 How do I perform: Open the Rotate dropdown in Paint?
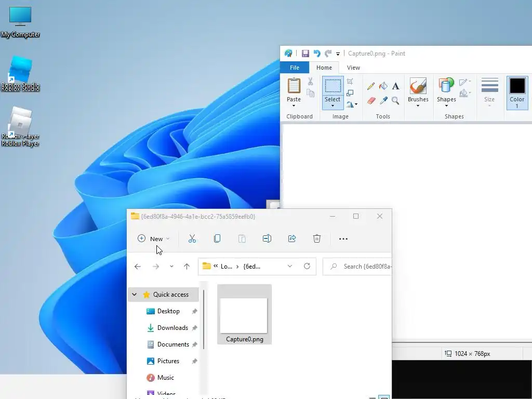pyautogui.click(x=352, y=104)
